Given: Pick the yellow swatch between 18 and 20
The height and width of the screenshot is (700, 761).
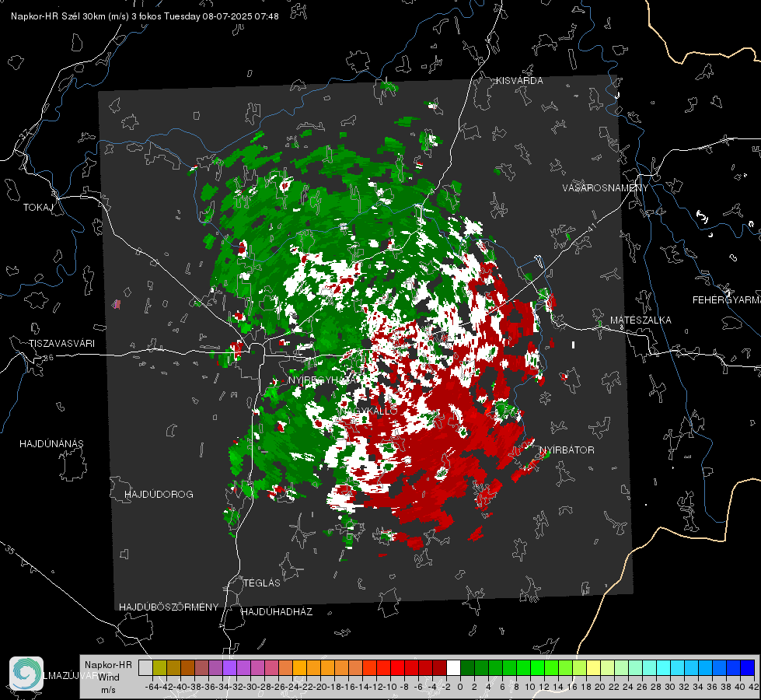Looking at the screenshot, I should tap(593, 668).
